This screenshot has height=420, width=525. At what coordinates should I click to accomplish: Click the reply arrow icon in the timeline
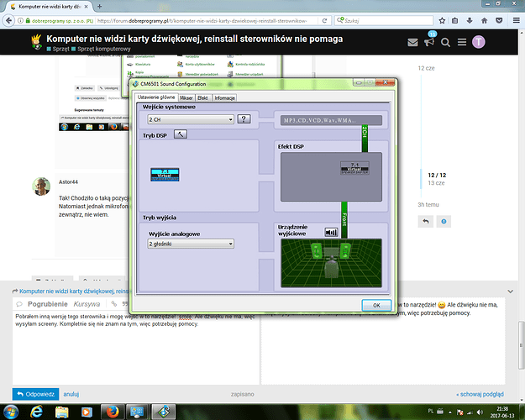click(x=426, y=222)
